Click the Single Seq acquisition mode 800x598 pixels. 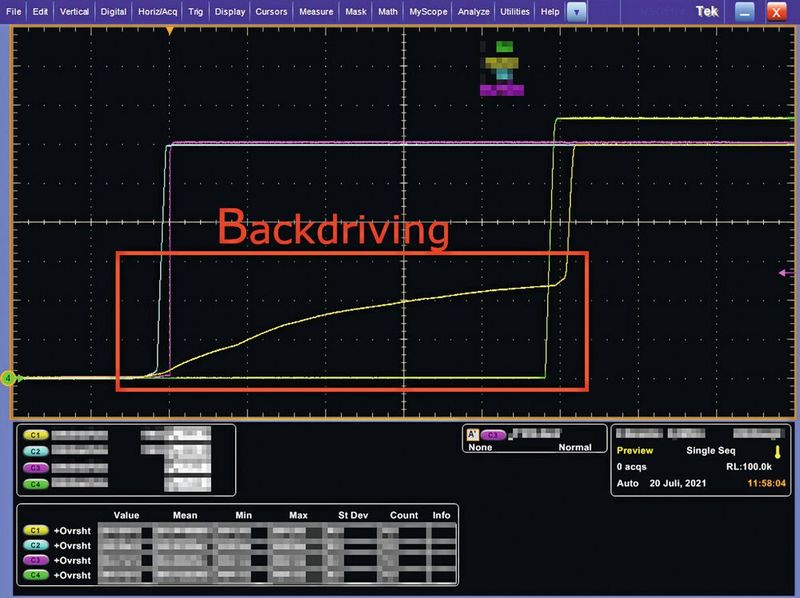(x=711, y=451)
